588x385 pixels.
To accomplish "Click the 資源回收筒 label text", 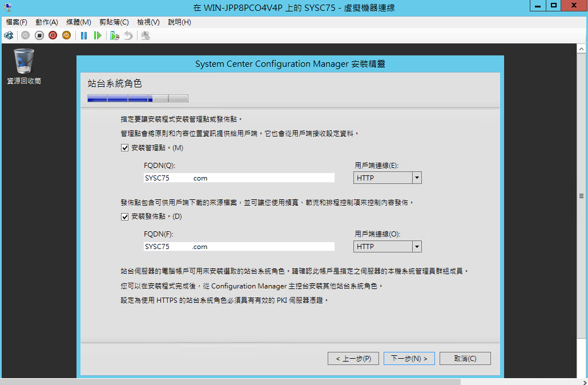I will pyautogui.click(x=24, y=81).
